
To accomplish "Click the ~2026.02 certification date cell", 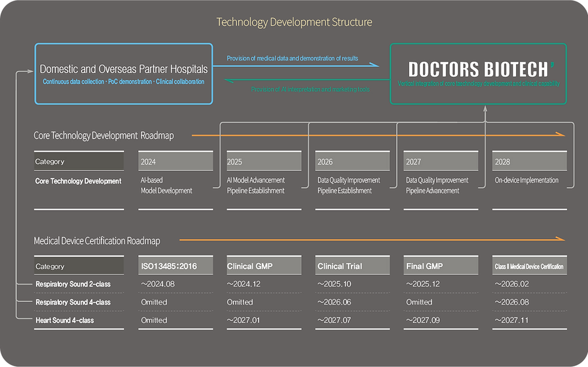I will click(512, 284).
